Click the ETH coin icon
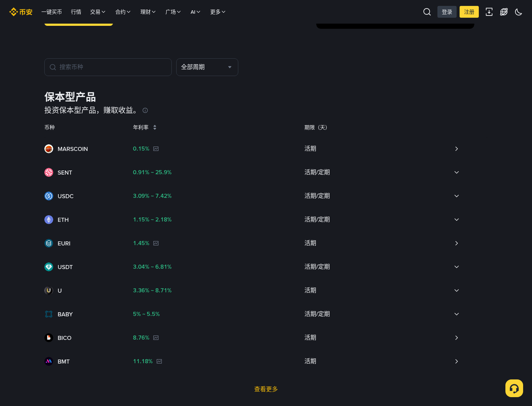This screenshot has height=406, width=532. tap(49, 220)
